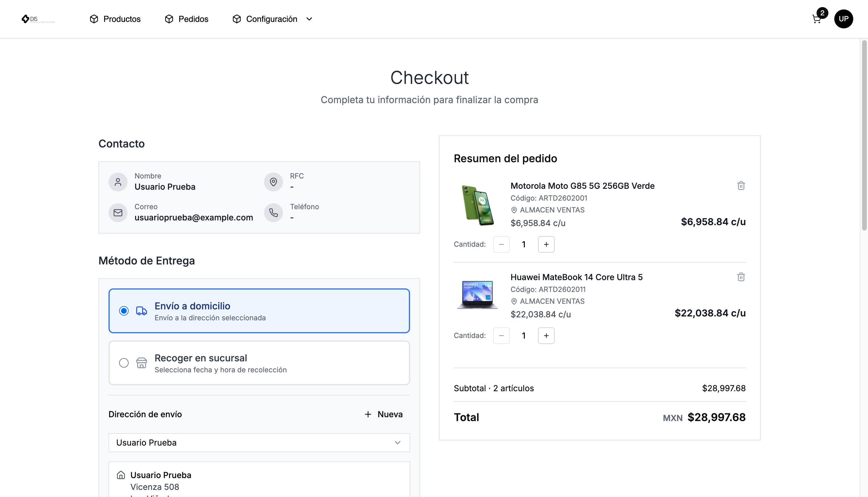Delete Huawei MateBook 14 from order
This screenshot has width=868, height=497.
[741, 277]
